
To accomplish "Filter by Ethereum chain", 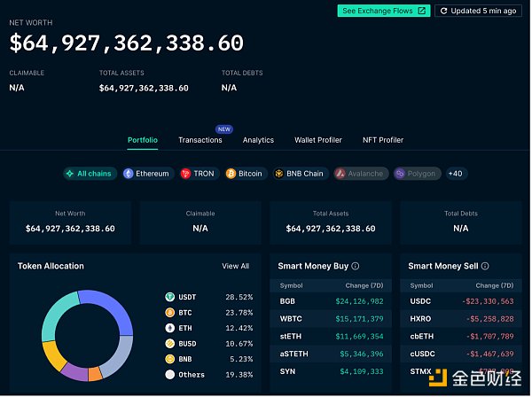I will [x=146, y=174].
